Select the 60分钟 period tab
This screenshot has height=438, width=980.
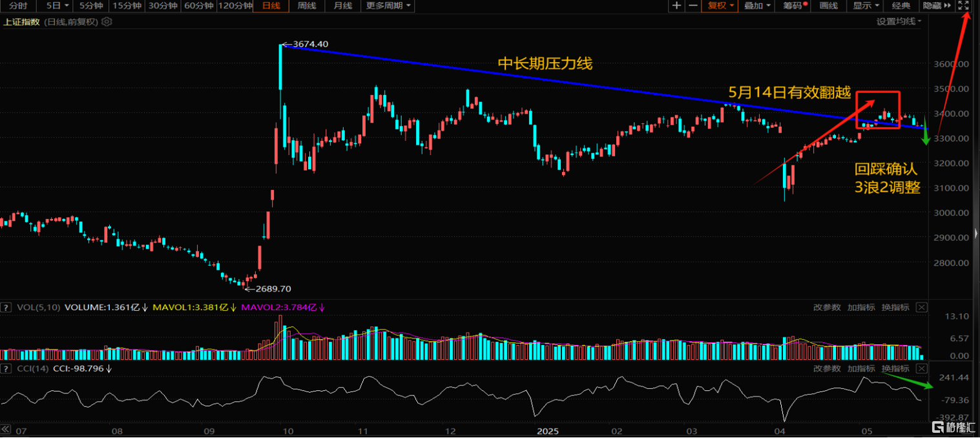click(198, 6)
